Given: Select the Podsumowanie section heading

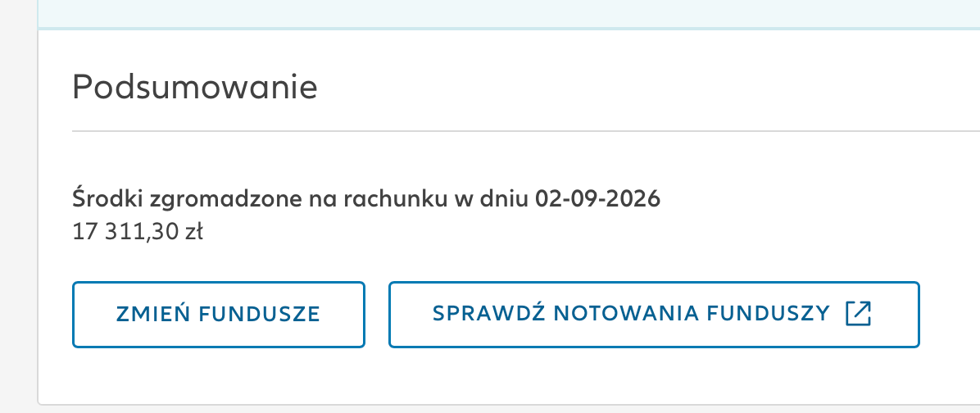Looking at the screenshot, I should point(195,88).
